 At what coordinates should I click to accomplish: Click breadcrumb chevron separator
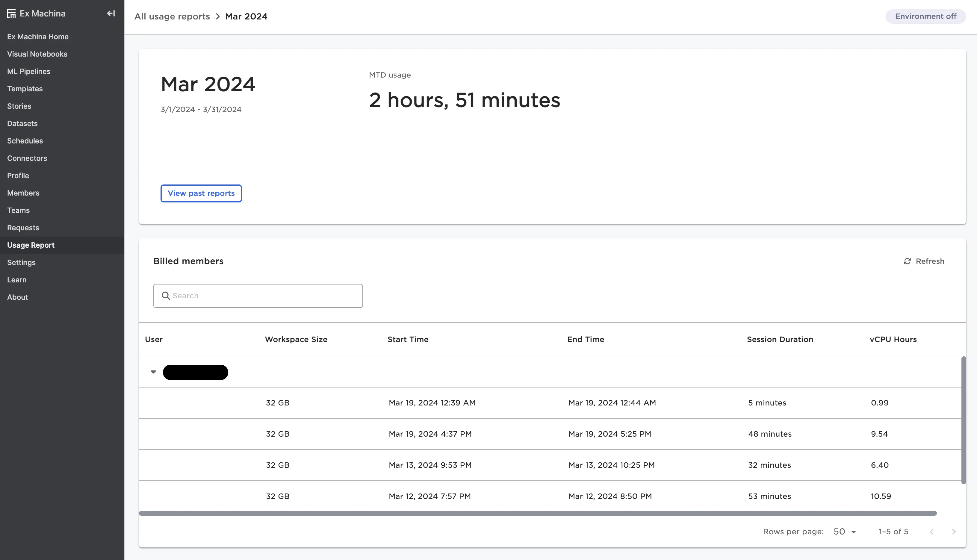click(x=218, y=16)
